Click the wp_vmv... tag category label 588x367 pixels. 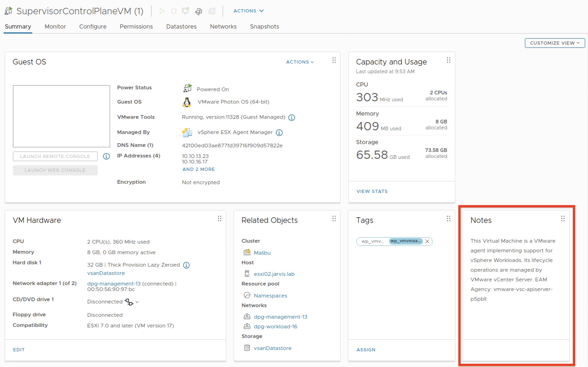pyautogui.click(x=372, y=241)
